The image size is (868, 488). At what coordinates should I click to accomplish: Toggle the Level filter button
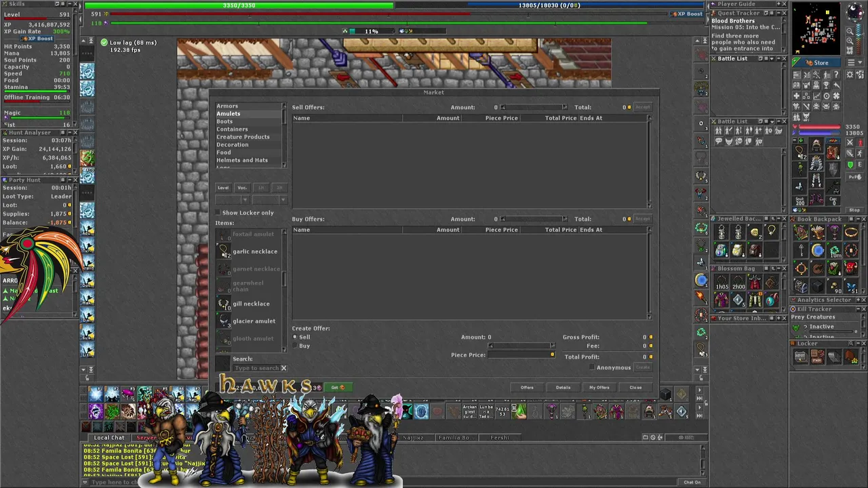[223, 188]
